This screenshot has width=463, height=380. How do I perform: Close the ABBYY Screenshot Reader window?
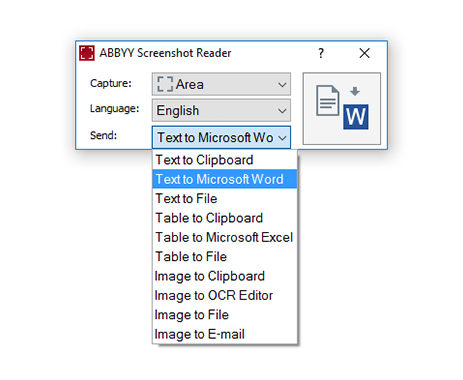coord(364,53)
